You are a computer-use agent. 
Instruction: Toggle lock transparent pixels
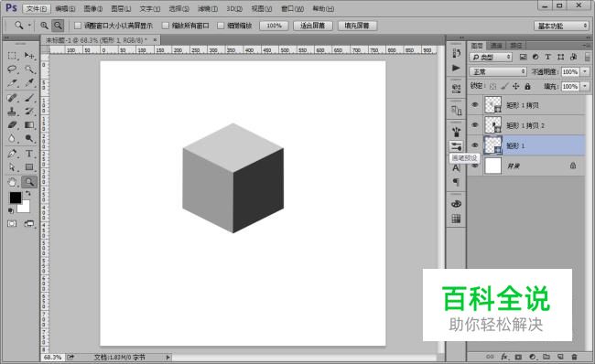492,87
